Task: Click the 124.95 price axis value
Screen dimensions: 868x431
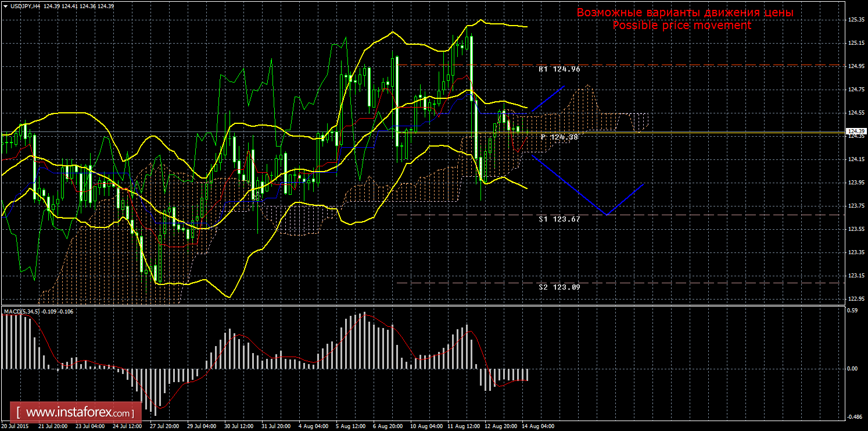Action: [x=856, y=66]
